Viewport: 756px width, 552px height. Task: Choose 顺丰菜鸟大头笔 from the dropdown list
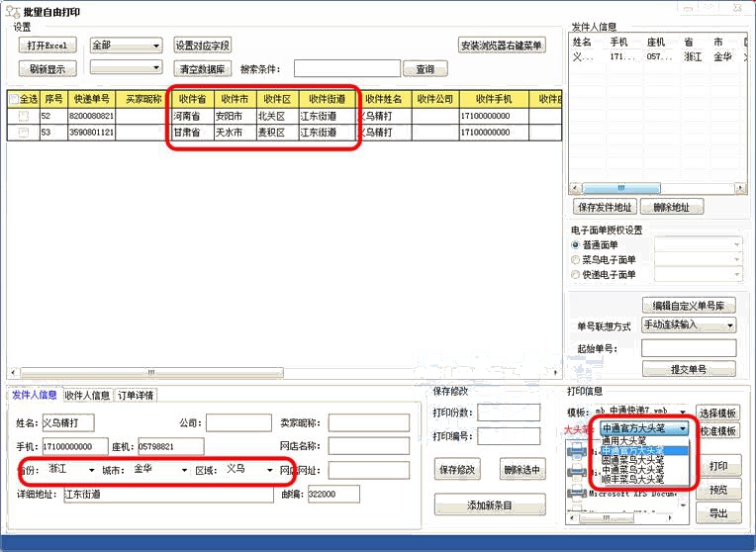(634, 479)
